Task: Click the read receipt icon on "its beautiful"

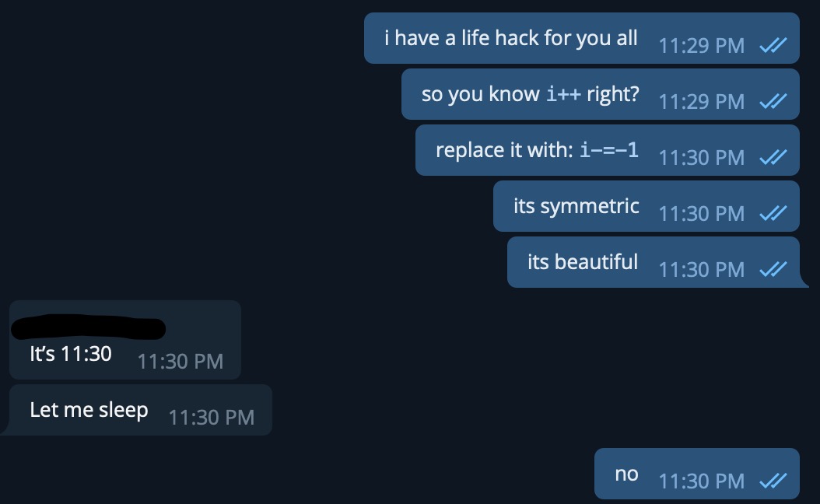Action: [x=773, y=270]
